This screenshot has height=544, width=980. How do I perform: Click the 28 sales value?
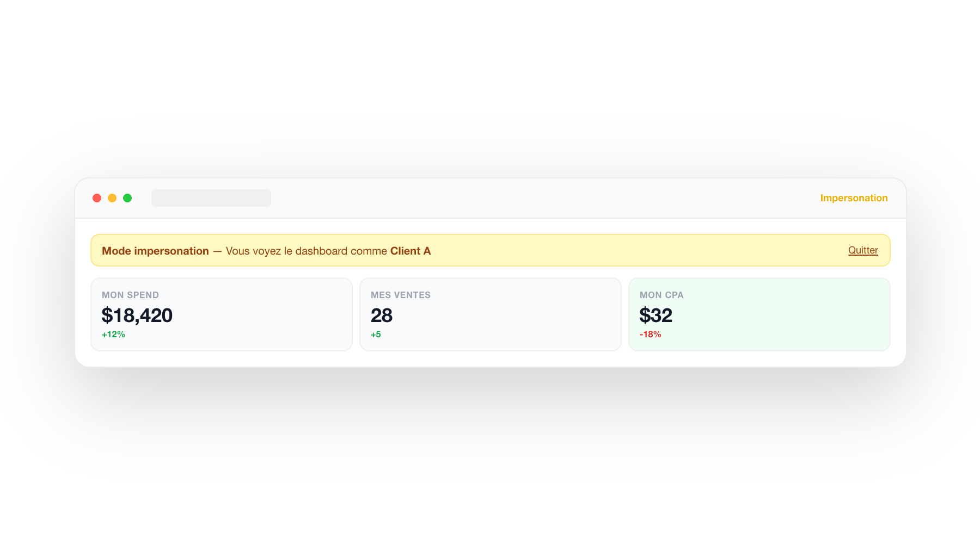pos(382,316)
